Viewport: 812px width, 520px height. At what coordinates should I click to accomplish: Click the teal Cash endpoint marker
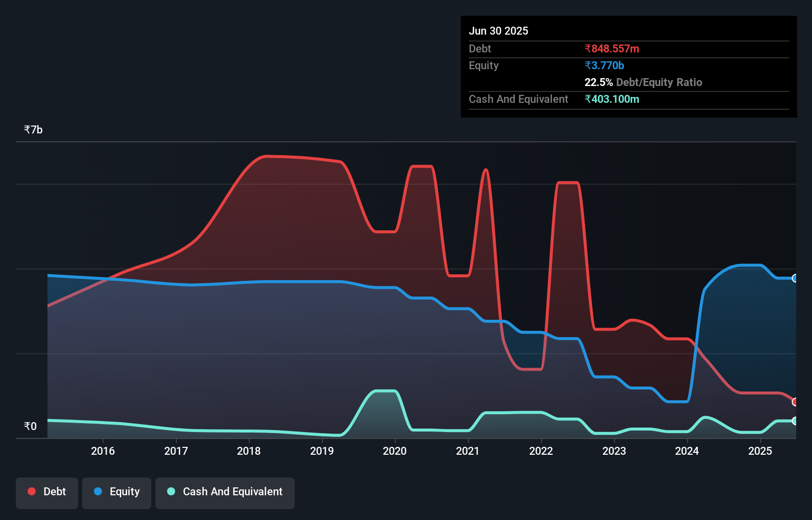coord(795,421)
